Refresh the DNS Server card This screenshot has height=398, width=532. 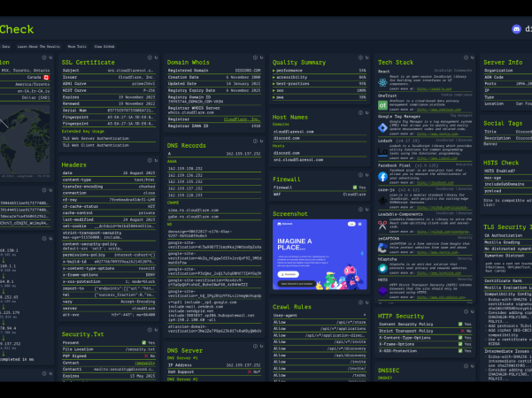pyautogui.click(x=262, y=346)
